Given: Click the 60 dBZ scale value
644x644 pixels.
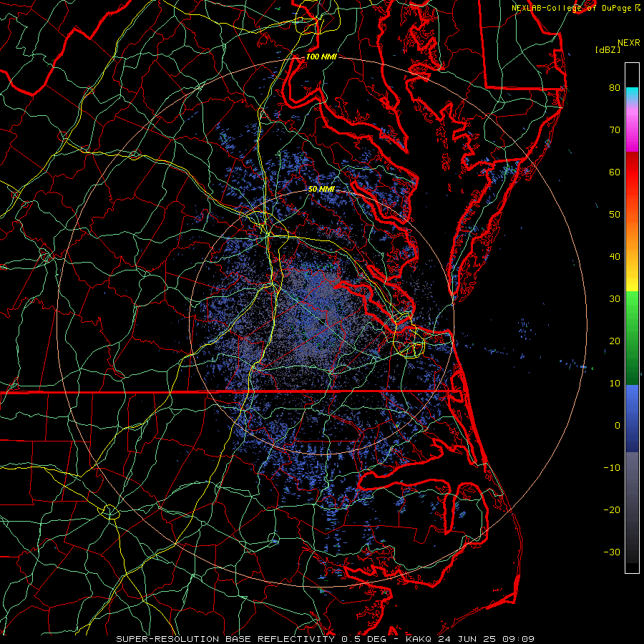Looking at the screenshot, I should 615,172.
